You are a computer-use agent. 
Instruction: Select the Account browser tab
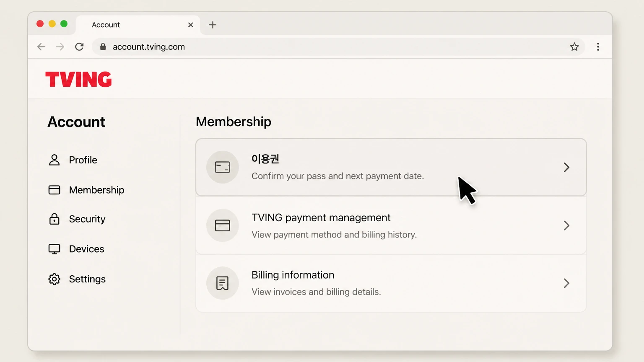138,25
